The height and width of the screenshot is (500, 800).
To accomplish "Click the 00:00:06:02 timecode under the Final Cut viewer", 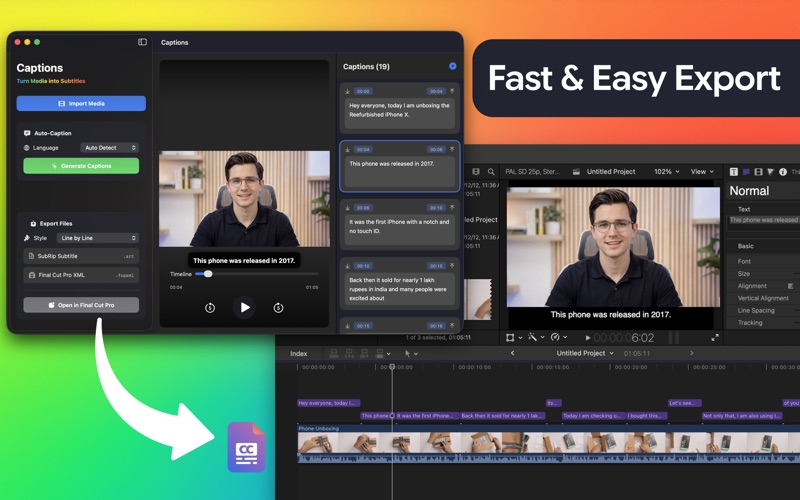I will point(624,338).
